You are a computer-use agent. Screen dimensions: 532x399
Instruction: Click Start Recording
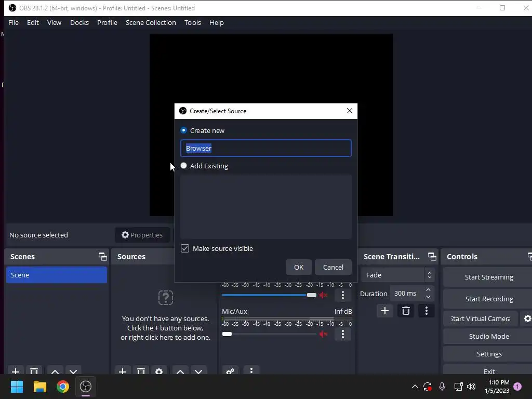489,299
